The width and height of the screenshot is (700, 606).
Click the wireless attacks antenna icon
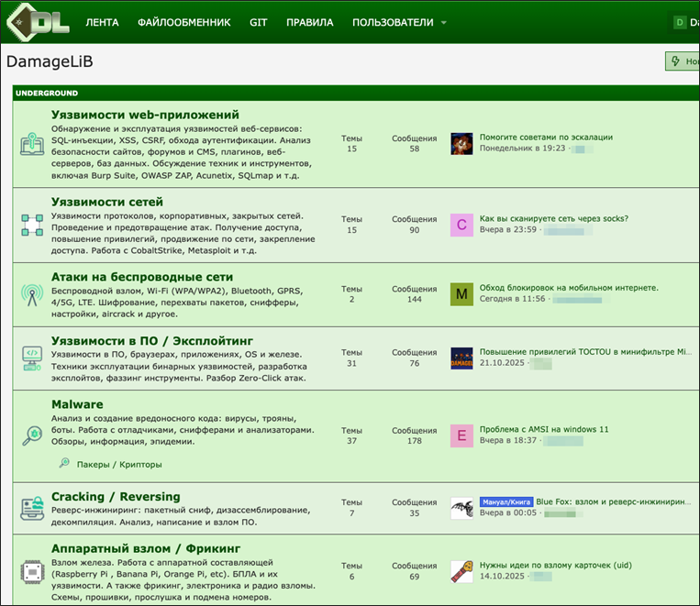(32, 293)
